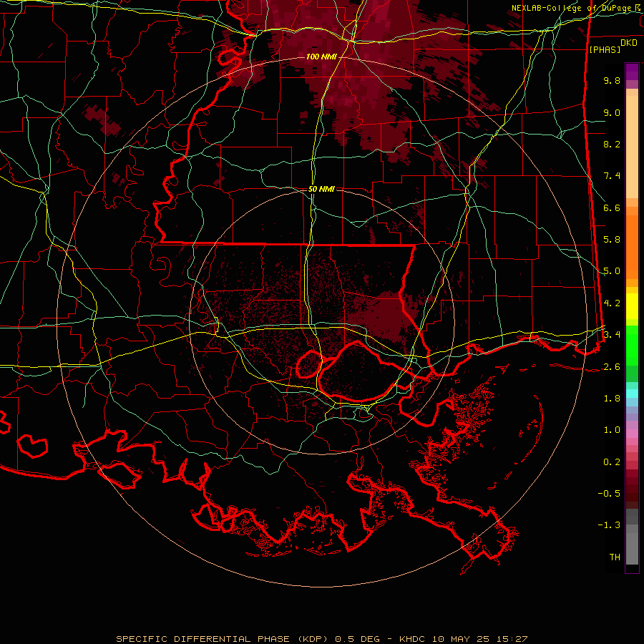The height and width of the screenshot is (644, 644).
Task: Click the 1.8 value on the scale
Action: point(612,399)
